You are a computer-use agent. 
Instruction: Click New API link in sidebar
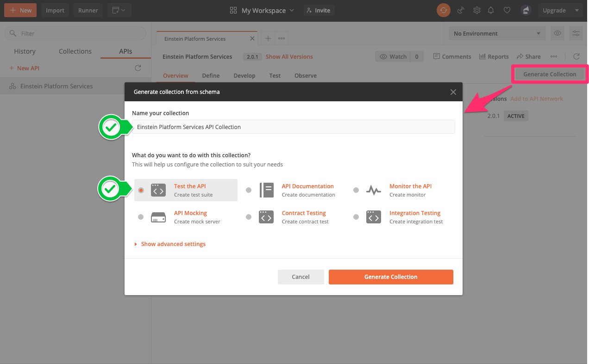pos(24,68)
